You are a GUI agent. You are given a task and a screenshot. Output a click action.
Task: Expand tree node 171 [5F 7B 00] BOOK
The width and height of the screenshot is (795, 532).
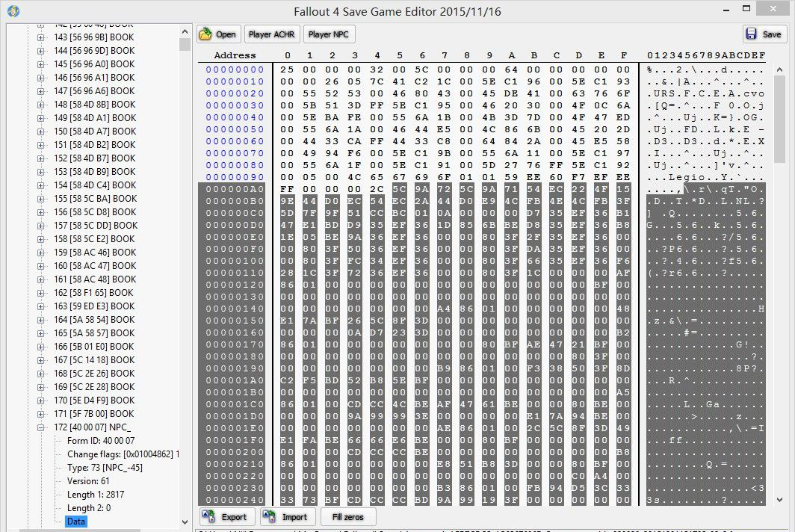pos(40,414)
